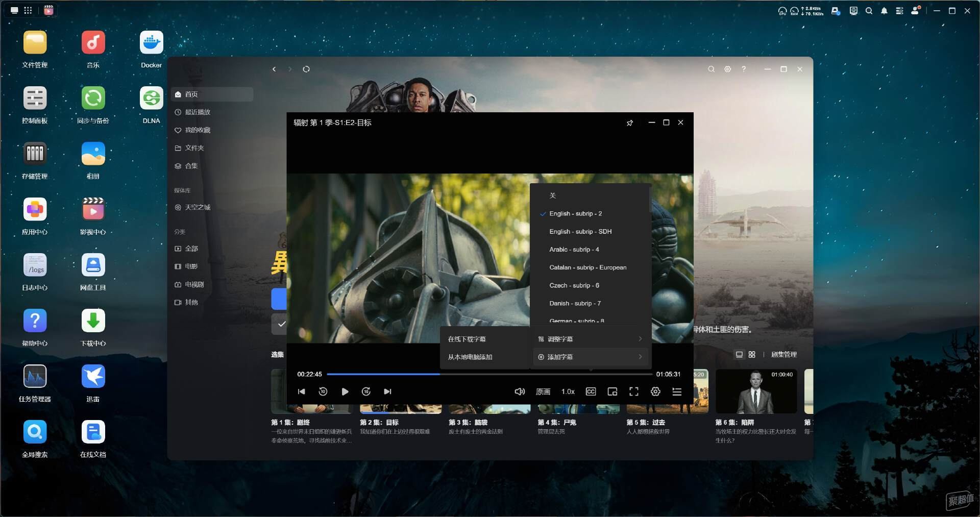980x517 pixels.
Task: Open system notifications bell
Action: pos(884,11)
